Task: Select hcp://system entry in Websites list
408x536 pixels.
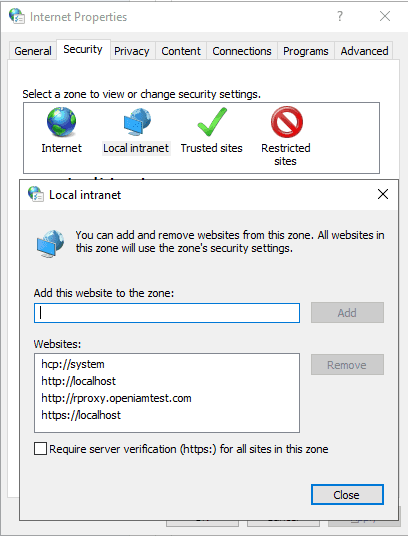Action: point(73,364)
